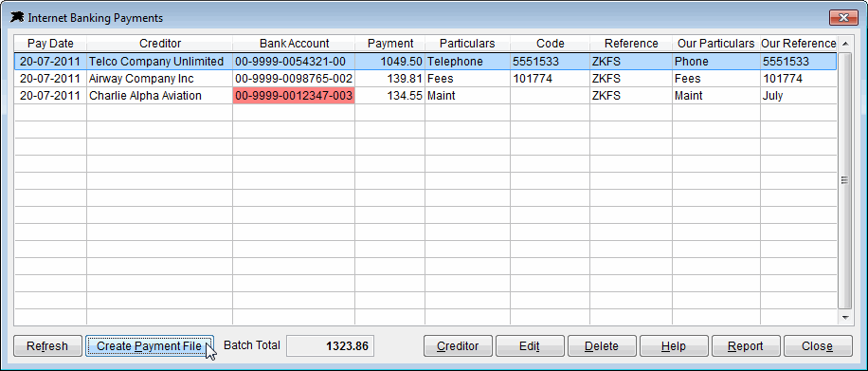Click the vertical scrollbar thumb

click(x=844, y=180)
